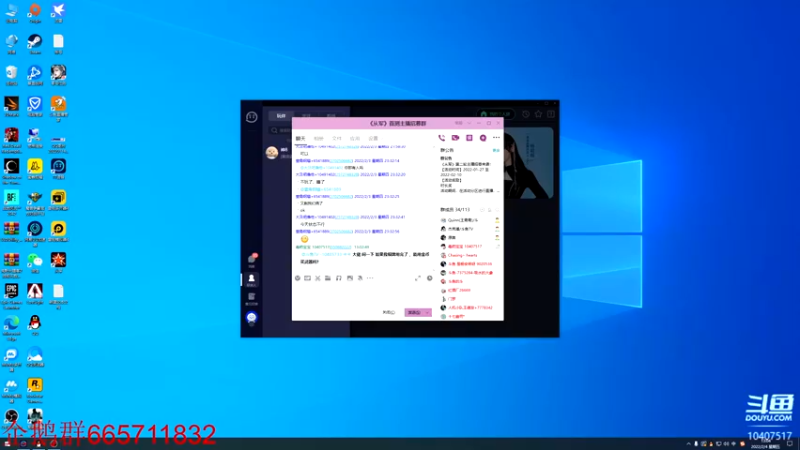Open chat history clock icon above input box
Viewport: 800px width, 450px height.
click(x=430, y=278)
